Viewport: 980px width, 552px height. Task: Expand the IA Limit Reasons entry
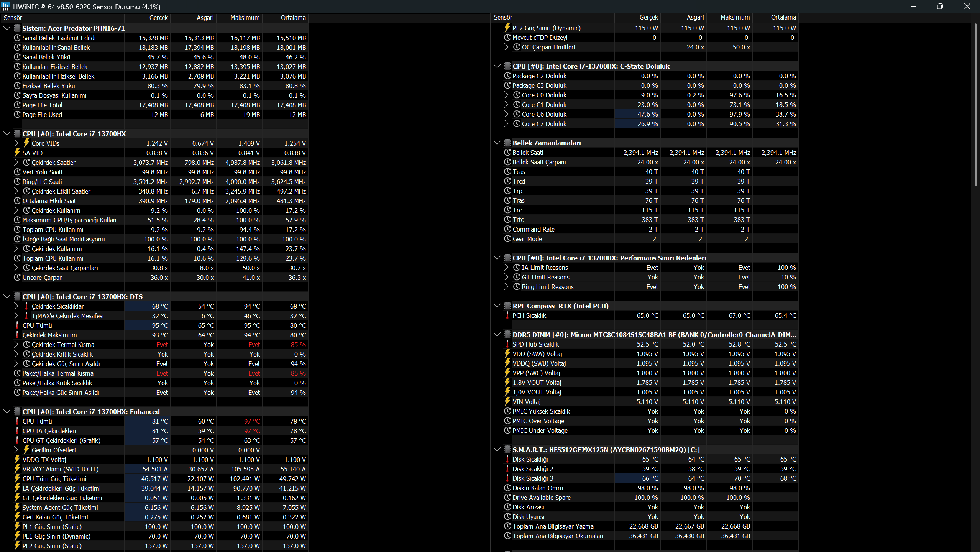click(x=506, y=267)
